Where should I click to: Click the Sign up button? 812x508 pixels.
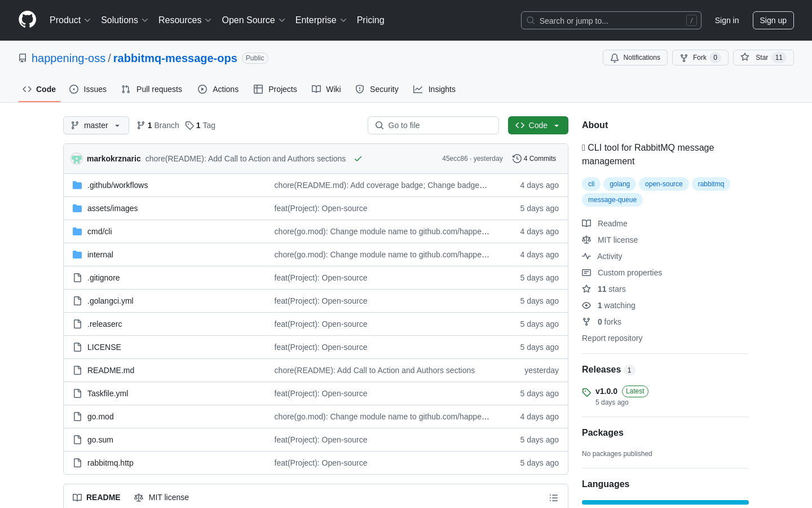pos(773,20)
